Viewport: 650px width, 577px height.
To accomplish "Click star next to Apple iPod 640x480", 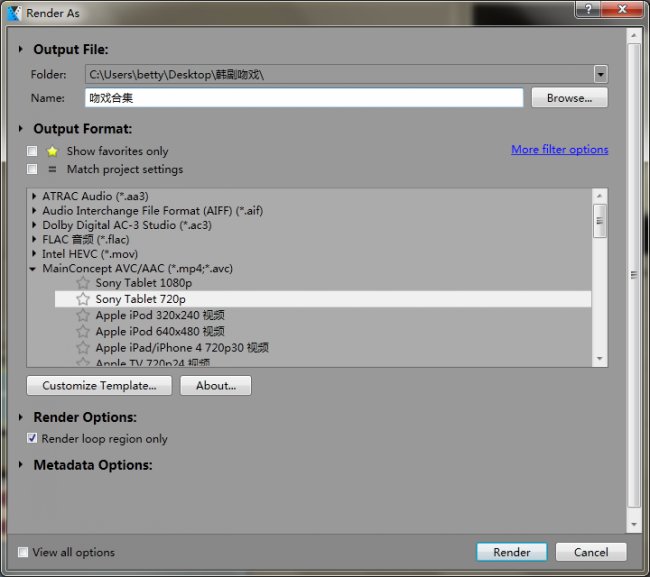I will (83, 331).
